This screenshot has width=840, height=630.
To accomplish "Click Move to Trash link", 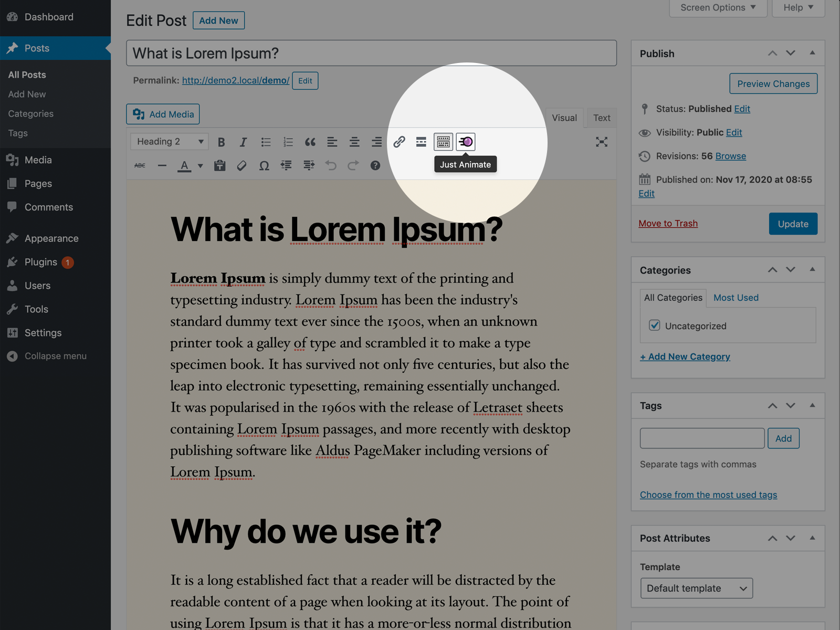I will [x=668, y=223].
